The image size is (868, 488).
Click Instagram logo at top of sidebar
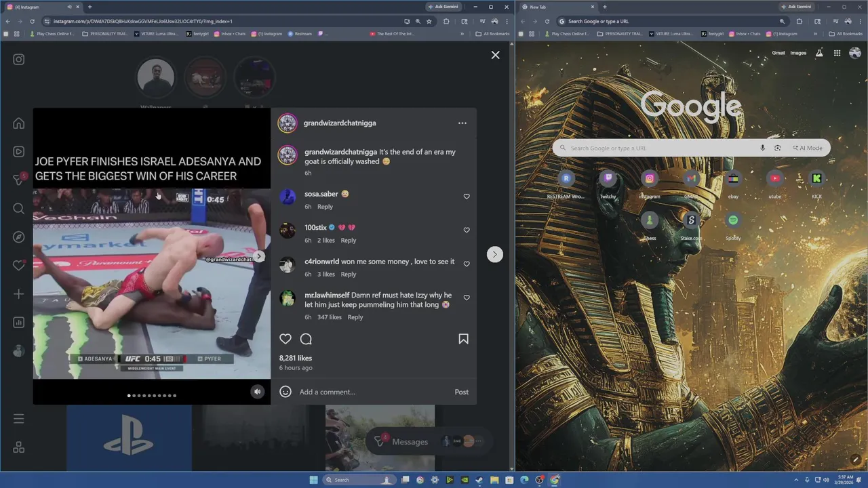[x=19, y=60]
